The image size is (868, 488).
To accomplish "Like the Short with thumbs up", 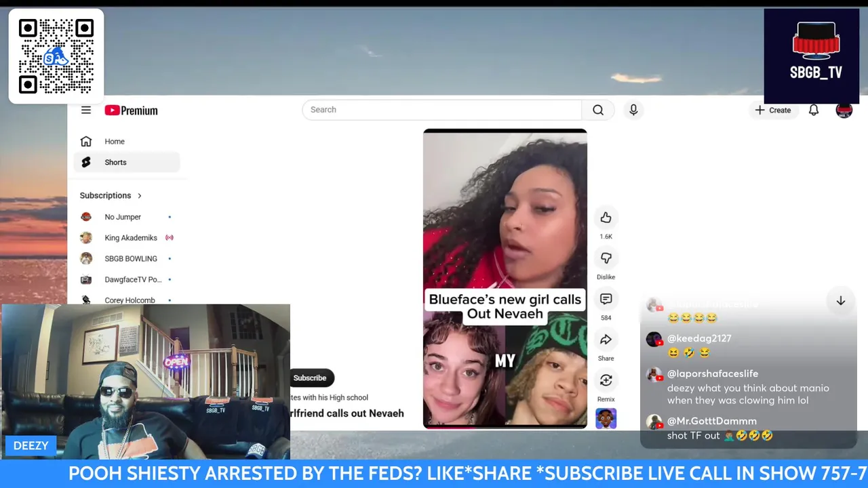I will tap(606, 218).
